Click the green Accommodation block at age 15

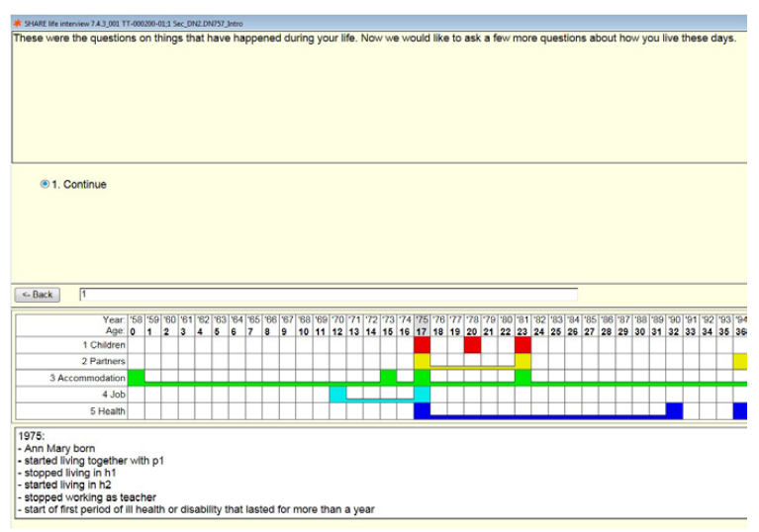pos(389,377)
